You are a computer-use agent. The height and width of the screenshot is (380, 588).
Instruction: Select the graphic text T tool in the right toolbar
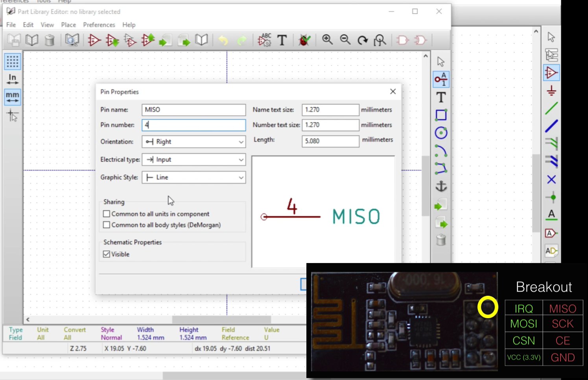441,97
